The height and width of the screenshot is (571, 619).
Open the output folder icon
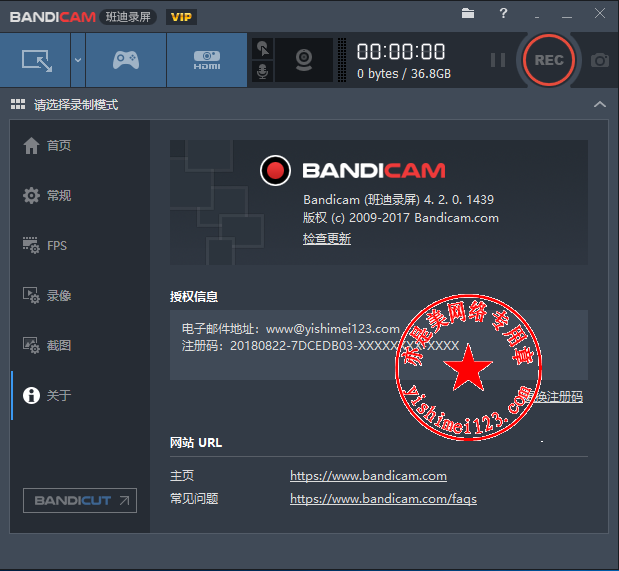(x=468, y=13)
